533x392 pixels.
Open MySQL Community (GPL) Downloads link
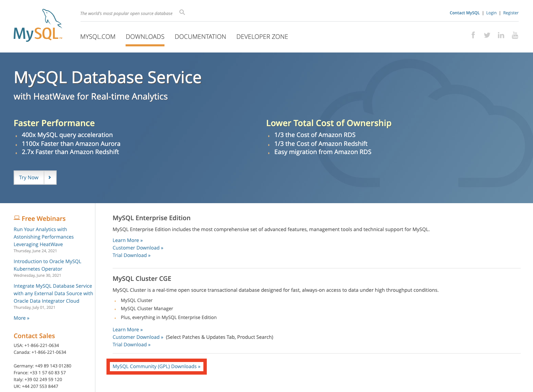click(x=157, y=366)
